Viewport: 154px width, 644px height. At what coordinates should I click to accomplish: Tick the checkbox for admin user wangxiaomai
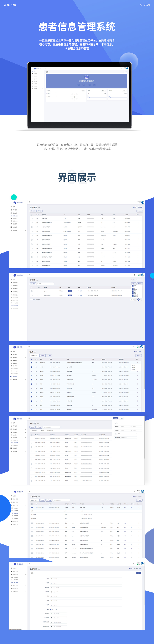point(32,295)
